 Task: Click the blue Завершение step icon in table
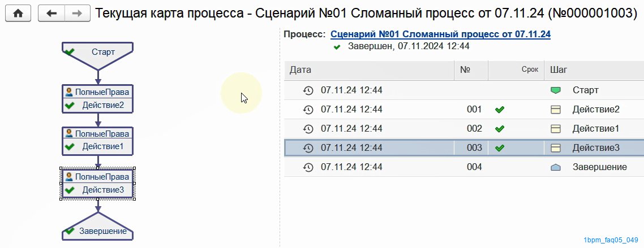pyautogui.click(x=555, y=167)
